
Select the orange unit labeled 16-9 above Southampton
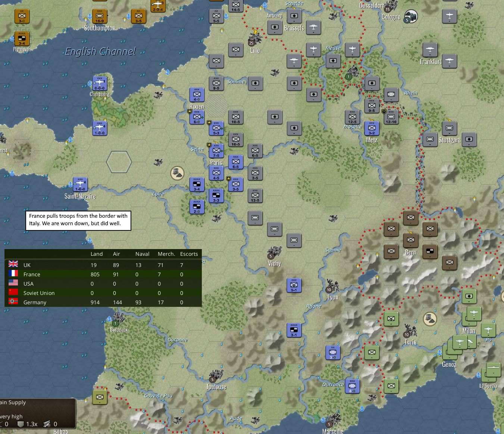point(100,16)
